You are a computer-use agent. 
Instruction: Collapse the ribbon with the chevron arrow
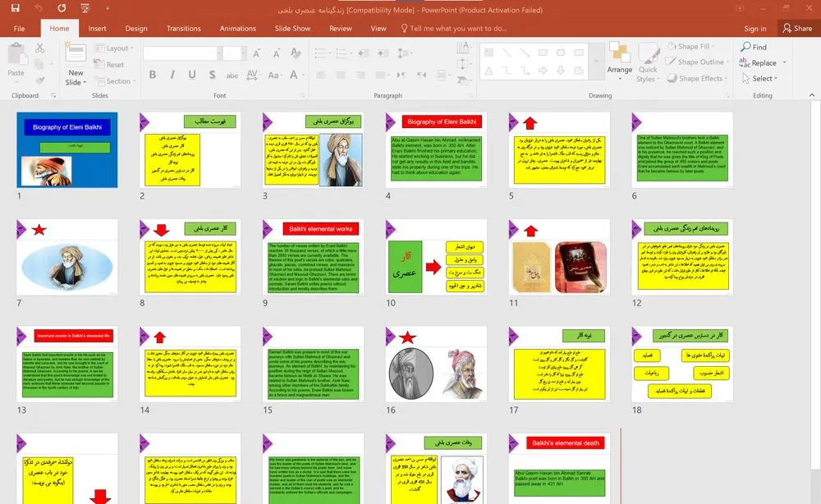pyautogui.click(x=810, y=96)
